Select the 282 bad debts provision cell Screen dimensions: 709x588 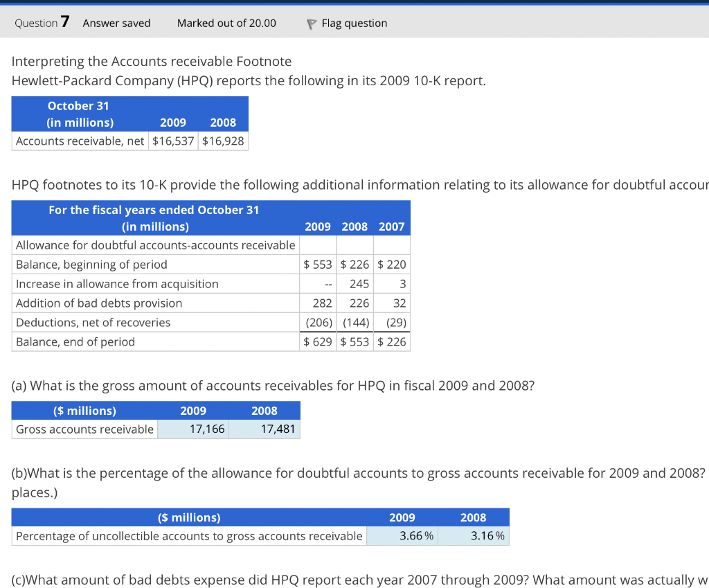[x=318, y=303]
